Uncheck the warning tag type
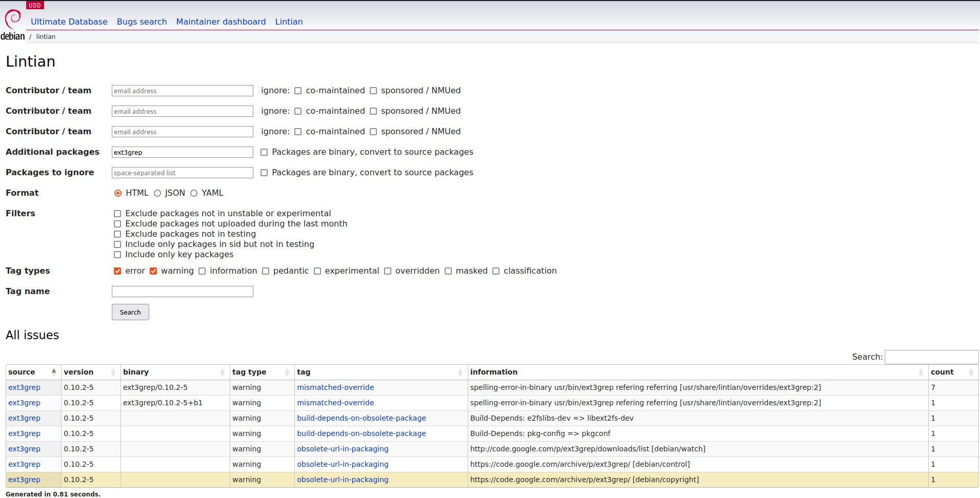Screen dimensions: 980x498 pos(153,271)
